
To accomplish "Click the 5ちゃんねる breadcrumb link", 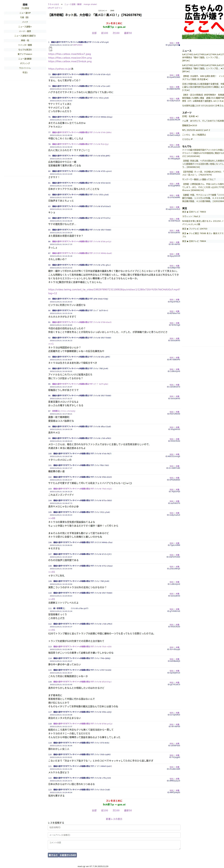I will 53,4.
